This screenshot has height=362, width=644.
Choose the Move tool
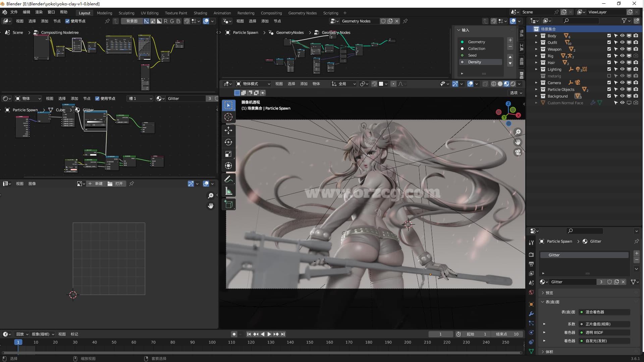pyautogui.click(x=228, y=130)
